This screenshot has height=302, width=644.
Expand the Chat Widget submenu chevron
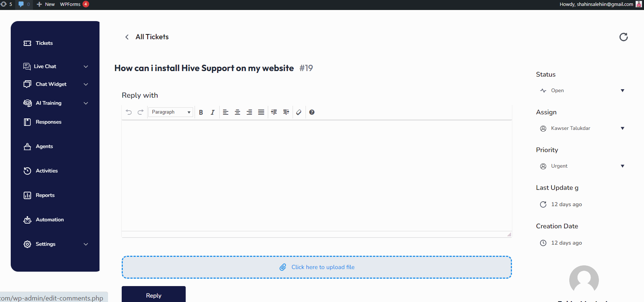point(86,84)
